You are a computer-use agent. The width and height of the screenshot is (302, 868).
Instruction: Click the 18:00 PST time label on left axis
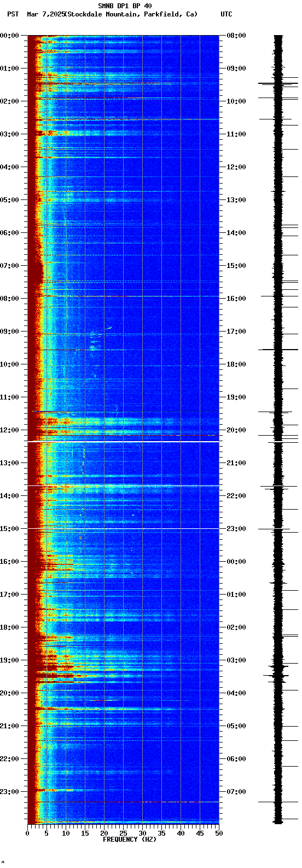tap(9, 627)
